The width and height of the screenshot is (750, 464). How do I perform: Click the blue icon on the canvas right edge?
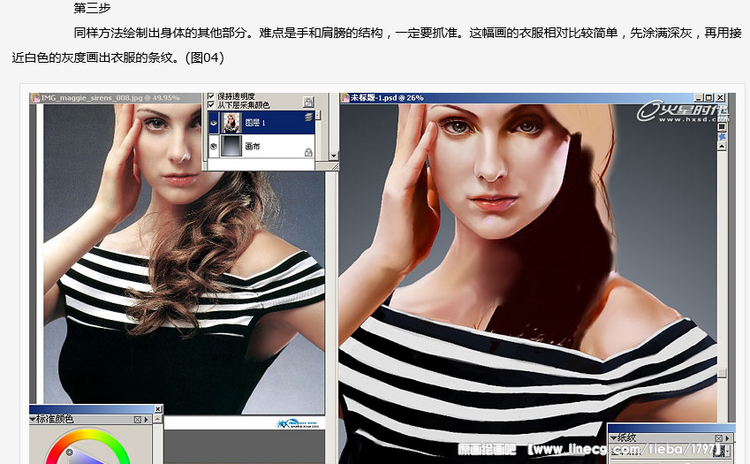pyautogui.click(x=722, y=136)
